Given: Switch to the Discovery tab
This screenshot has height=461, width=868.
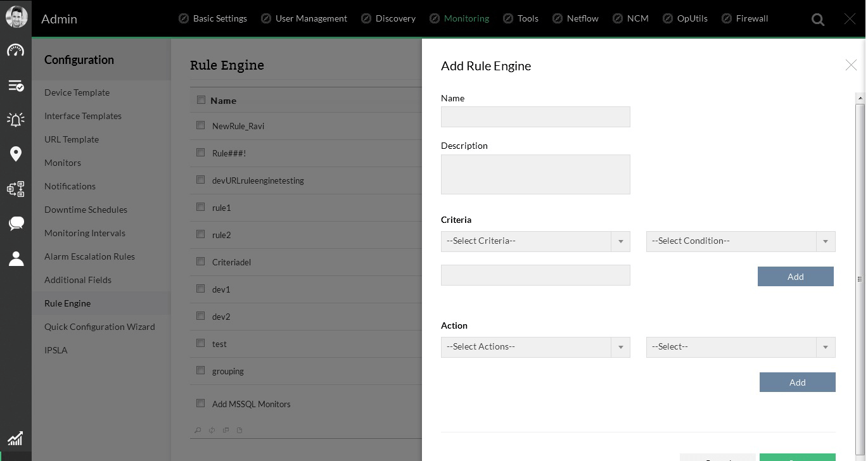Looking at the screenshot, I should (395, 18).
